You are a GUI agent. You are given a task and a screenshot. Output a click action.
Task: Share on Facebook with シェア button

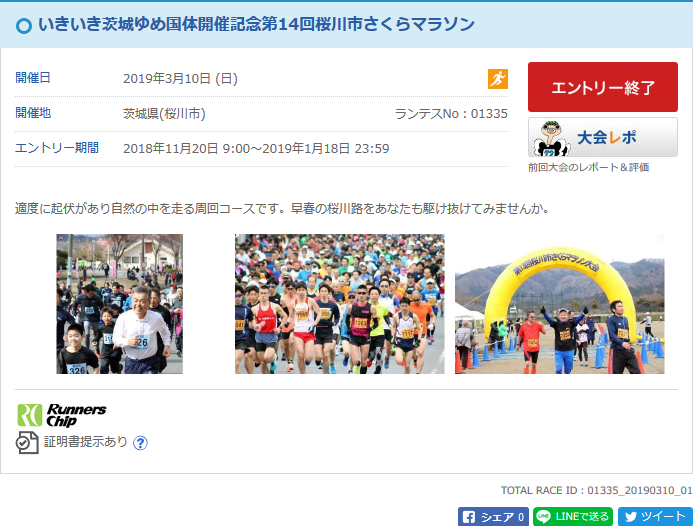(493, 517)
